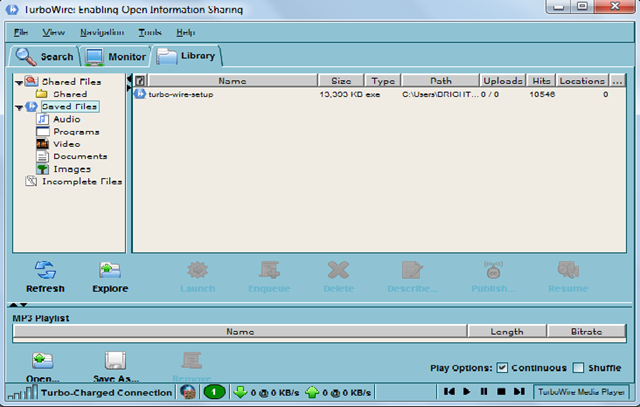Click the Video category icon
This screenshot has height=407, width=640.
[x=43, y=144]
